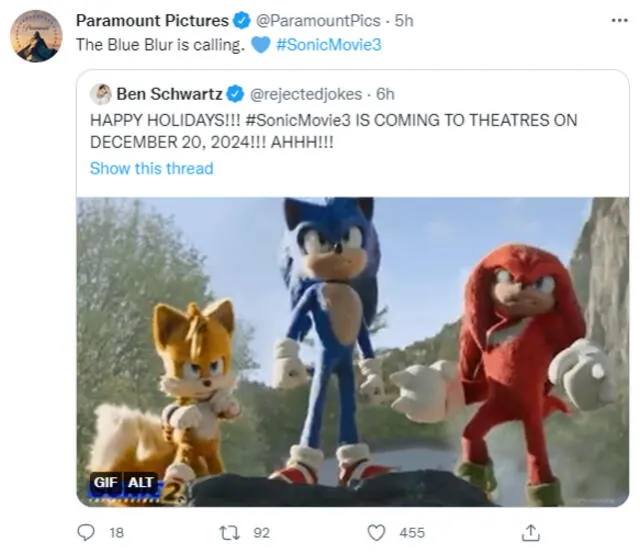The width and height of the screenshot is (640, 554).
Task: Like the tweet with heart icon
Action: [x=376, y=533]
